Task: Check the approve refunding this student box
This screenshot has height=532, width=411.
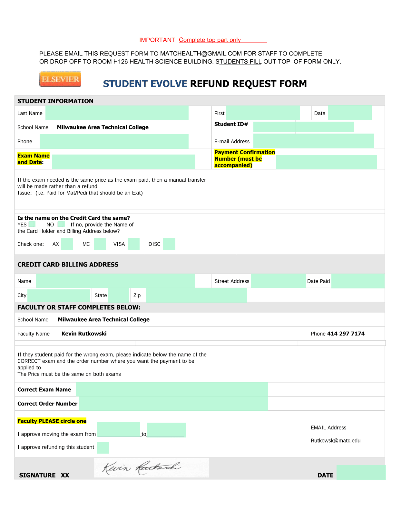Action: 103,447
